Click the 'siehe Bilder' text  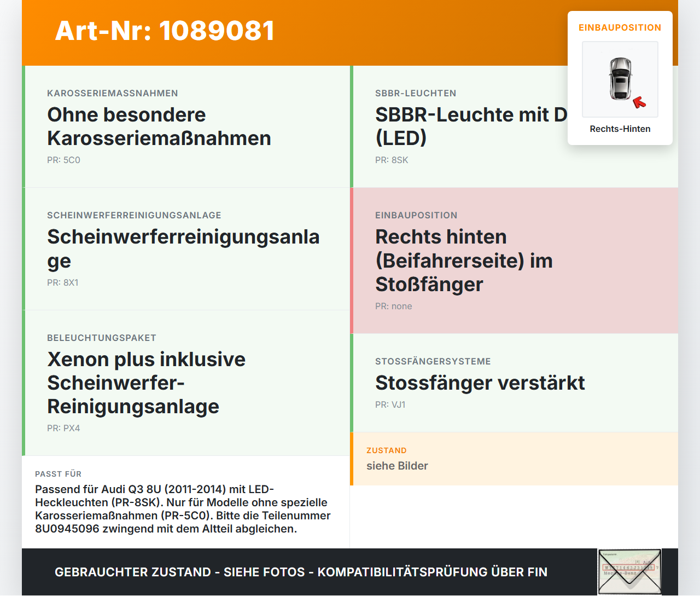397,466
